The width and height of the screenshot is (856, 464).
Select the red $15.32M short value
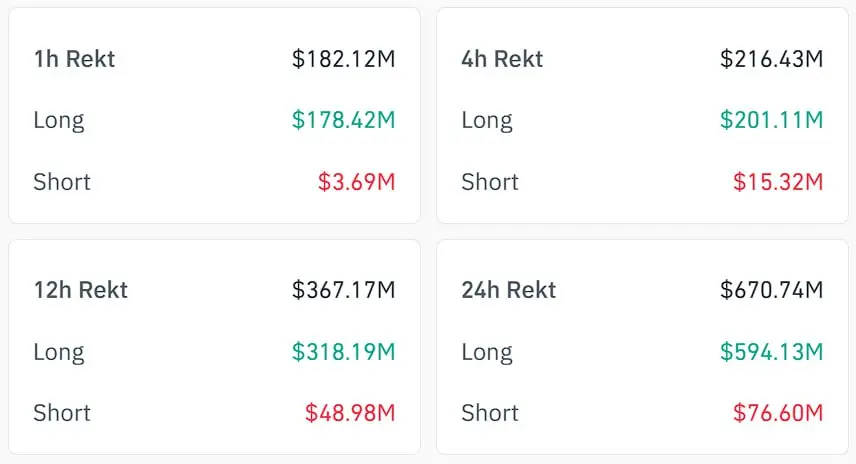(779, 182)
